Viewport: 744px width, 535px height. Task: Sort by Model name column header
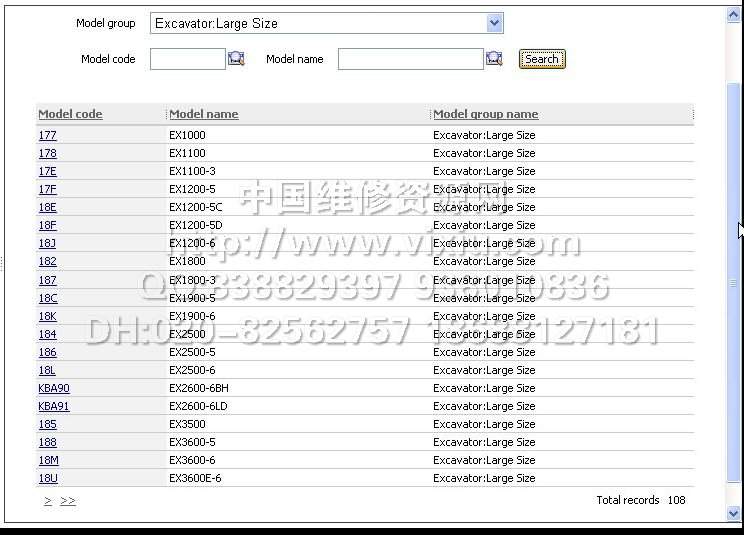click(204, 114)
